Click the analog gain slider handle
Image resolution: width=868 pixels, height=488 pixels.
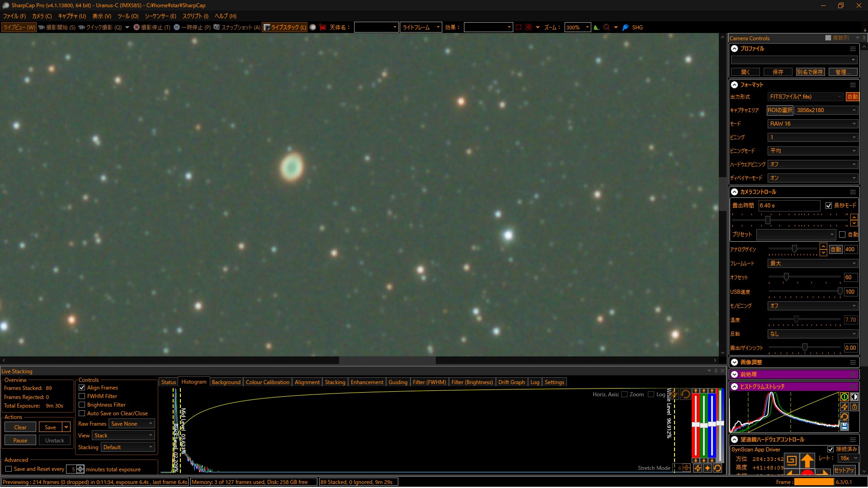coord(794,249)
